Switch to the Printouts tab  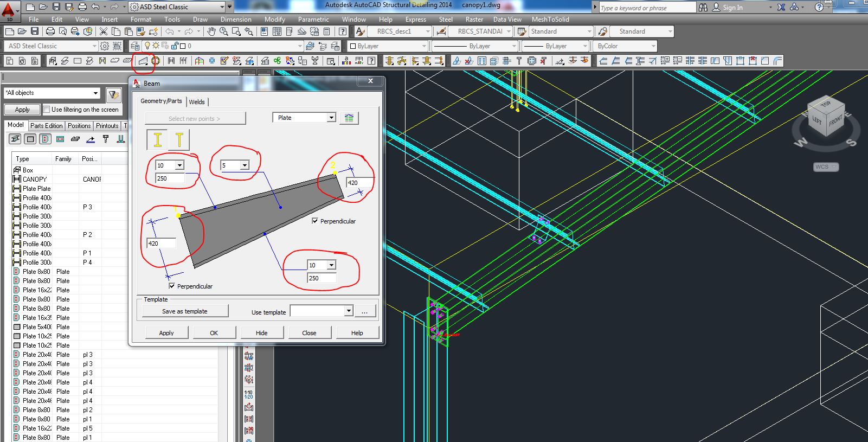[x=107, y=126]
